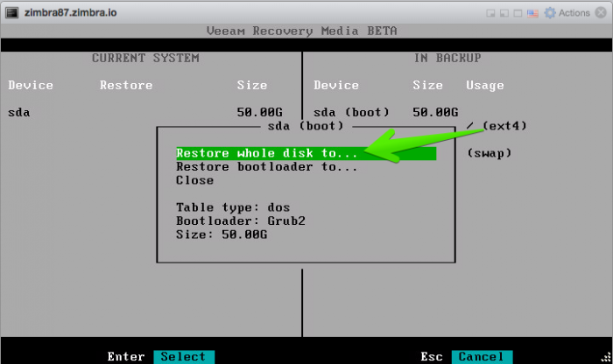Click the Size: 50.00G line in the dialog
The height and width of the screenshot is (364, 613).
coord(222,234)
